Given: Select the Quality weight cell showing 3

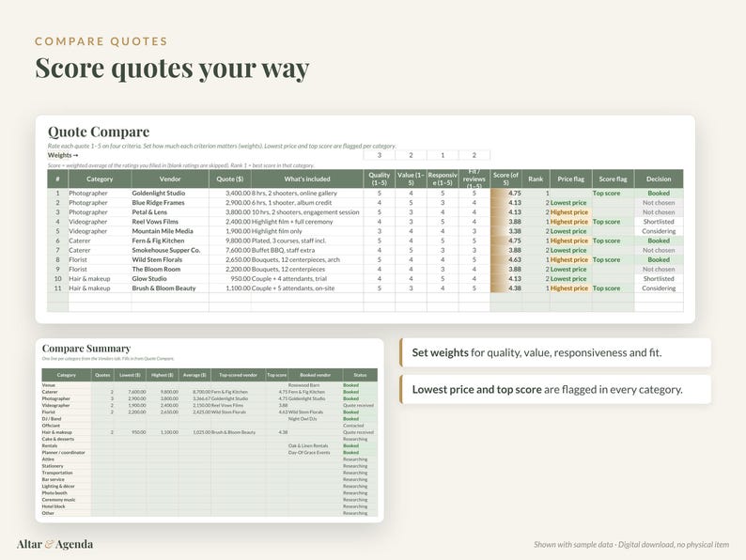Looking at the screenshot, I should click(380, 155).
